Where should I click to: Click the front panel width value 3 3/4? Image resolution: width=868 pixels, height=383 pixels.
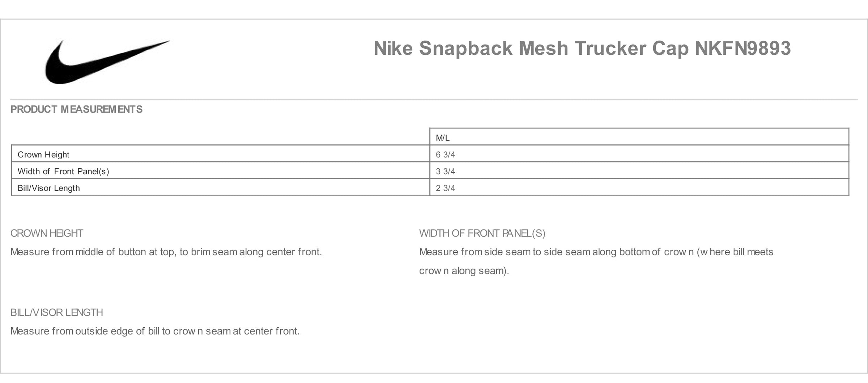446,171
